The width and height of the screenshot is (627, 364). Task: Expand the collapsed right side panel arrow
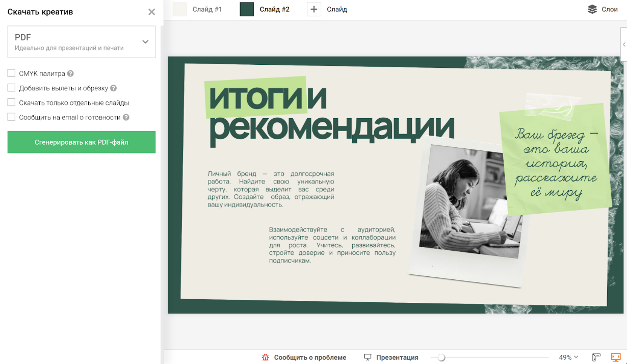click(x=624, y=45)
